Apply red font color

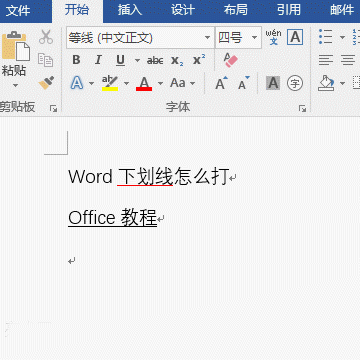(144, 83)
